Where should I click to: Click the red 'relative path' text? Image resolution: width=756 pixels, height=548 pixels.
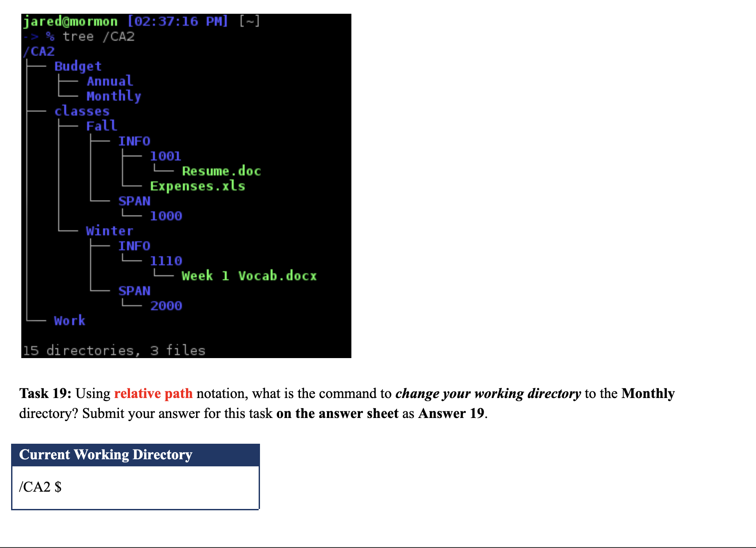pyautogui.click(x=154, y=394)
